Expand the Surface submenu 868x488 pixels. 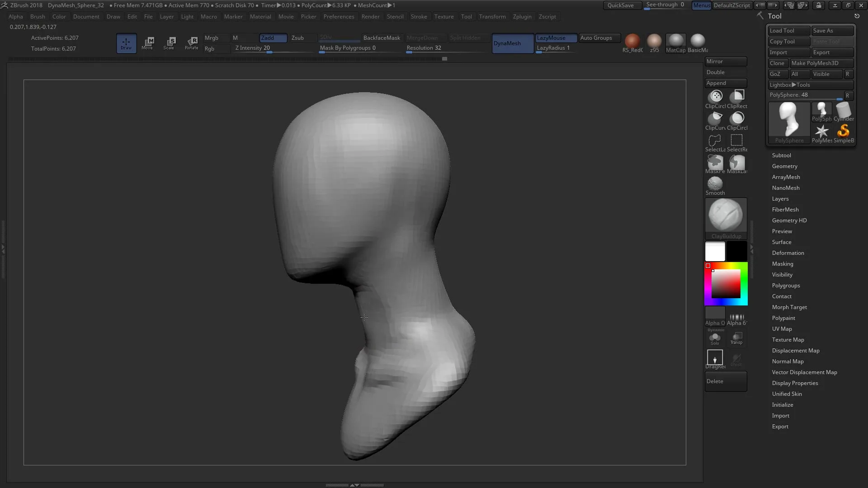tap(782, 242)
